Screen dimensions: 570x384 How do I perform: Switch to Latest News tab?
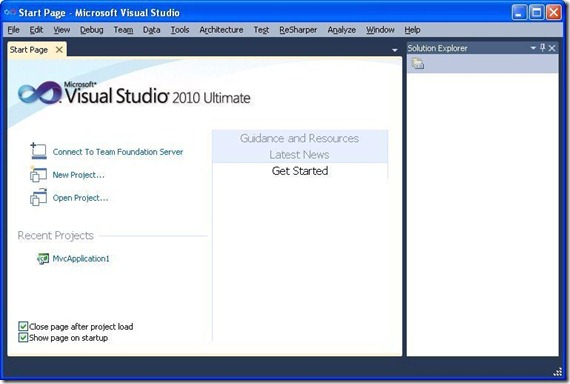[300, 155]
